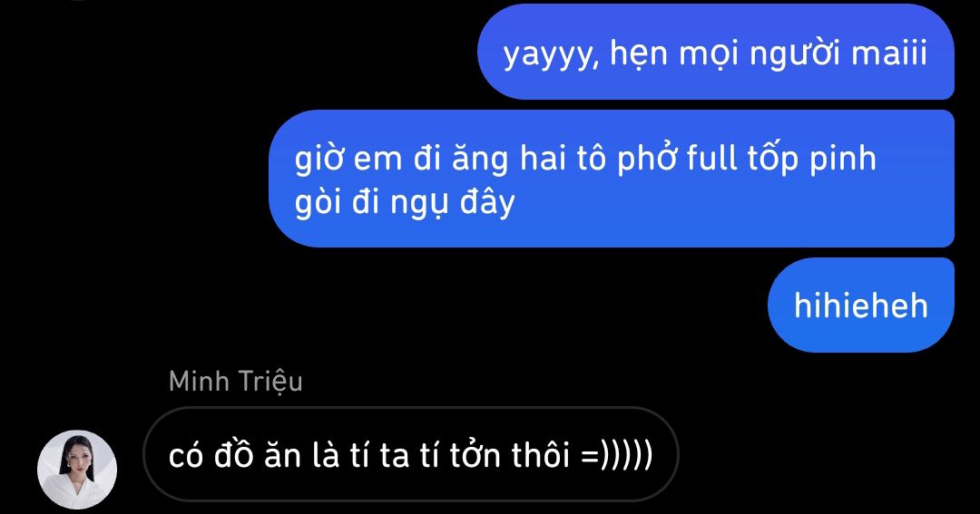
Task: Click the line "gòi đi ngủ đây"
Action: tap(405, 203)
